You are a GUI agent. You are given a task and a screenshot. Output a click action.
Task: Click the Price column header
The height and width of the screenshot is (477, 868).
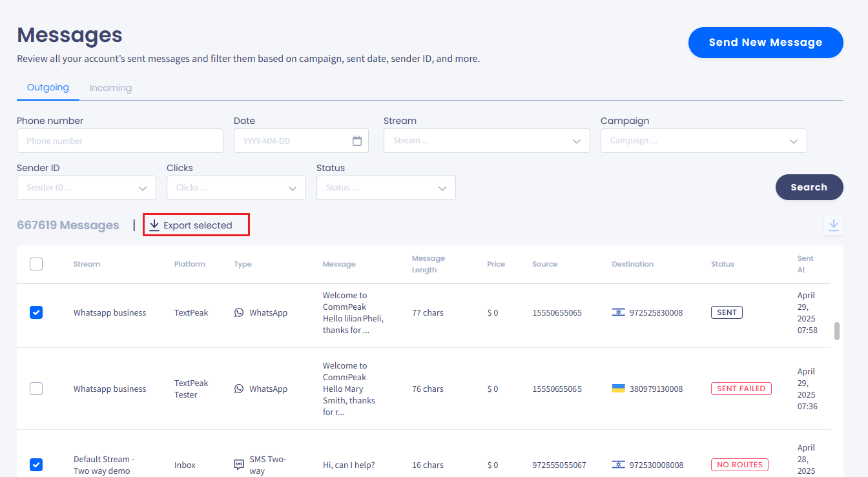click(x=496, y=264)
